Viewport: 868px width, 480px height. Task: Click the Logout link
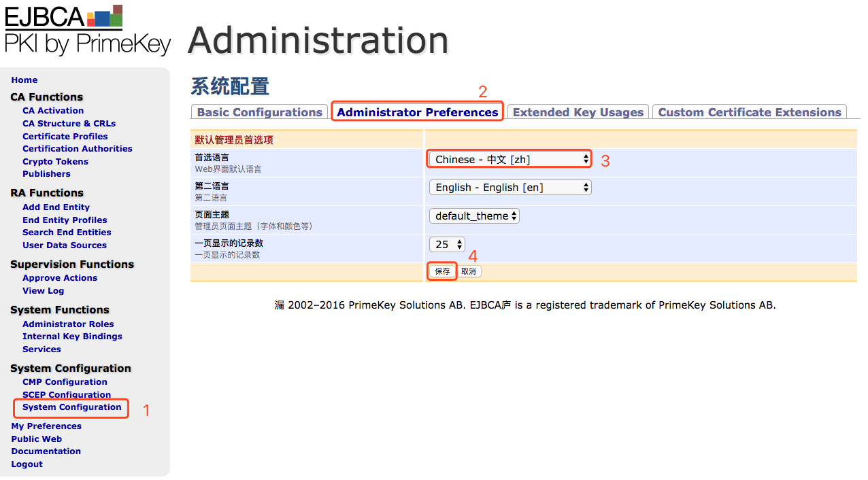(x=27, y=464)
